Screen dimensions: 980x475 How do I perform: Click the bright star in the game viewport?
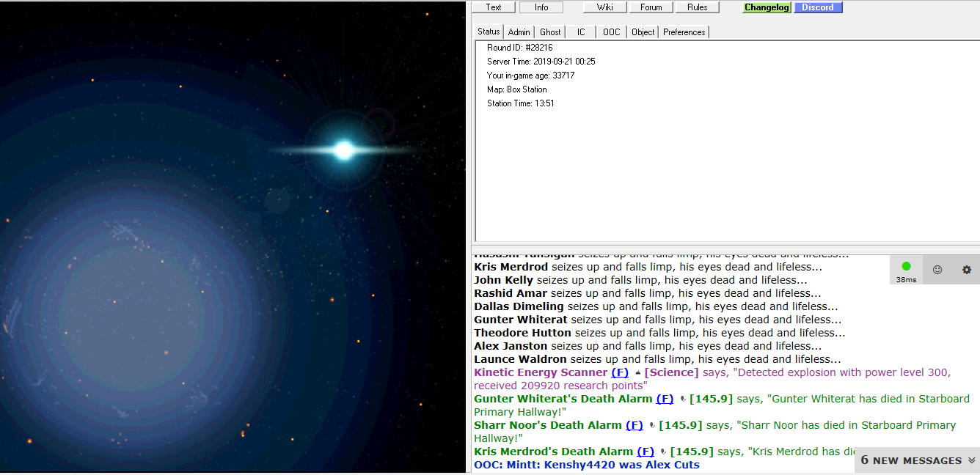click(343, 150)
